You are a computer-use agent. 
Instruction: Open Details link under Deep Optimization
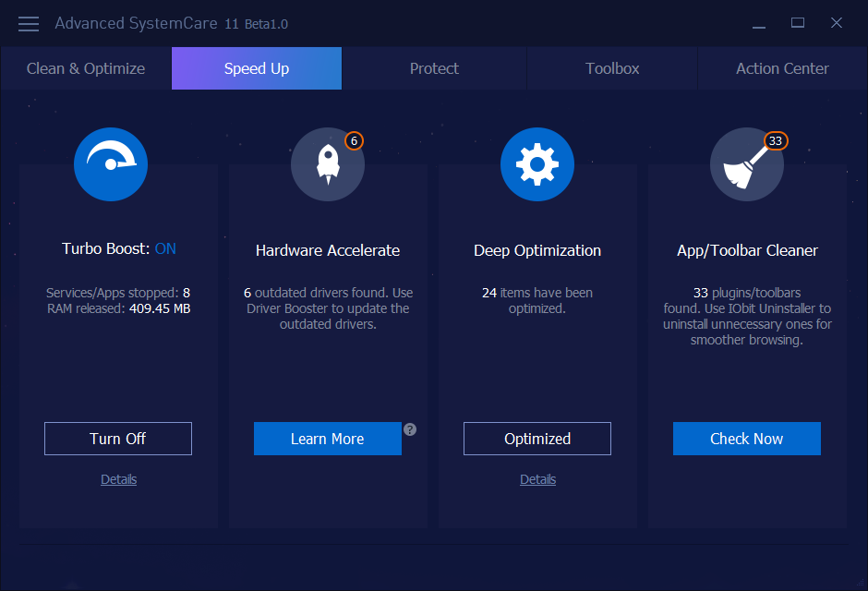(537, 479)
